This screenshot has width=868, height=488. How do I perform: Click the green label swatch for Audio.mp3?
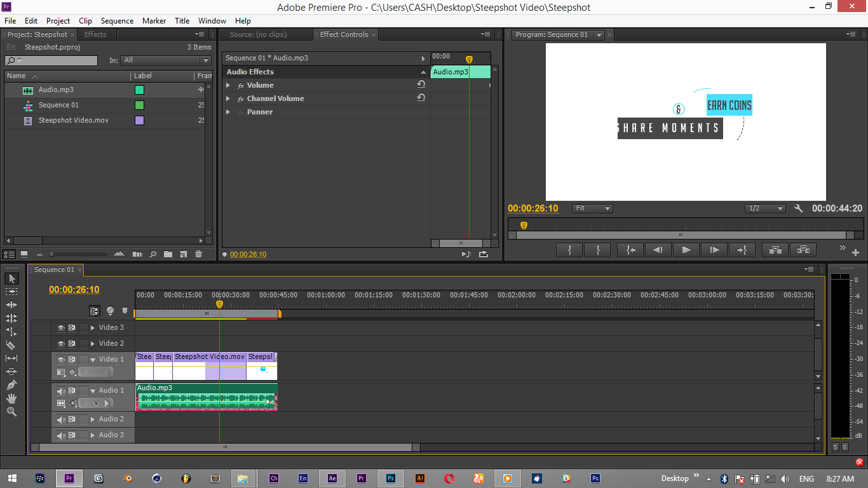139,90
